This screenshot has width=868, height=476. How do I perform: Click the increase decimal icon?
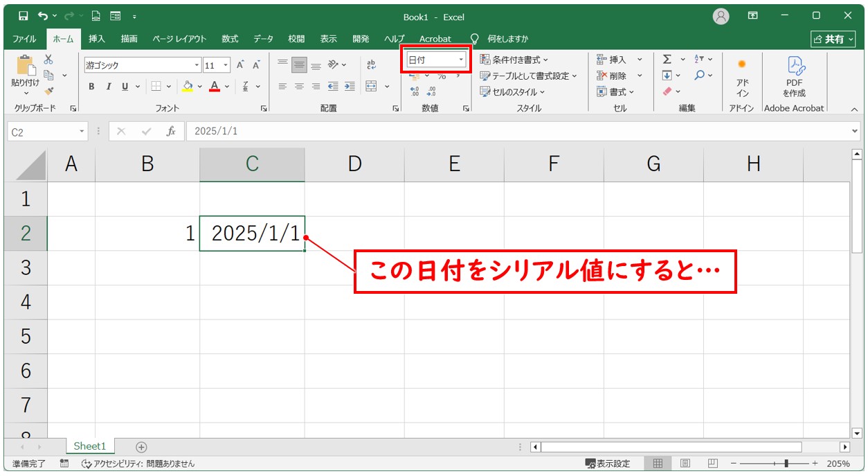click(x=415, y=91)
